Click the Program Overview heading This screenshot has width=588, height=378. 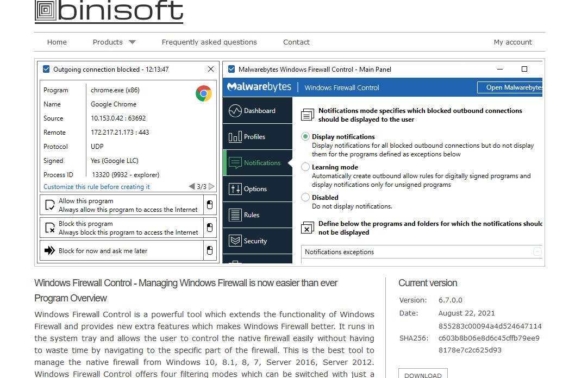[71, 298]
